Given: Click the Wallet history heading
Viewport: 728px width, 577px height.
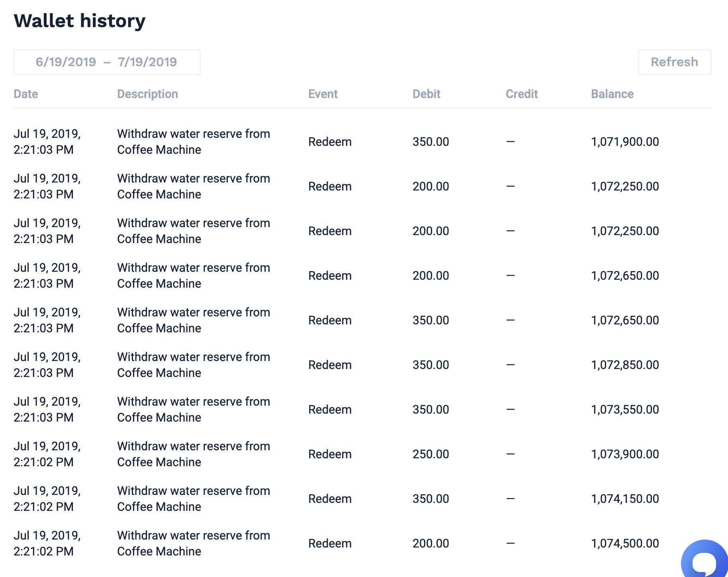Looking at the screenshot, I should [80, 21].
